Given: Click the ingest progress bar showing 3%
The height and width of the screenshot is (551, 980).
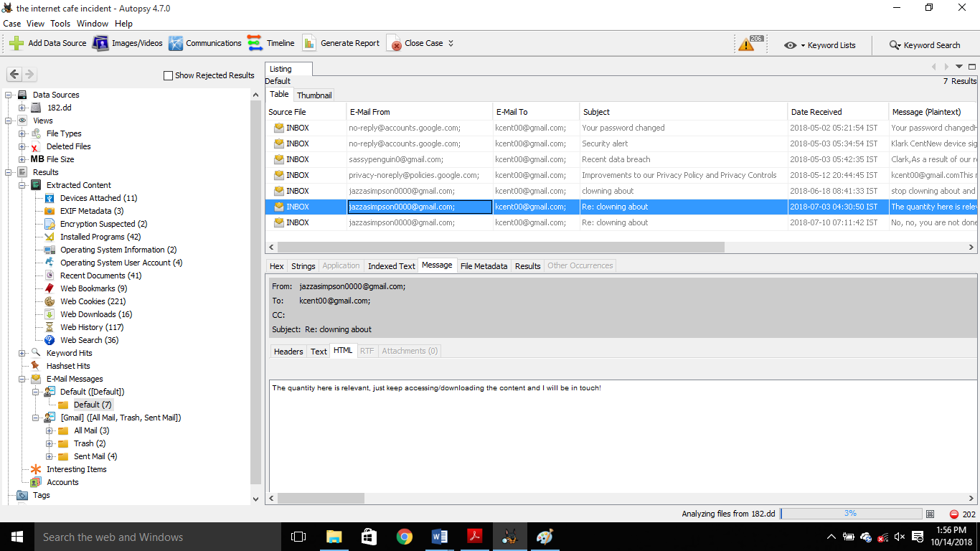Looking at the screenshot, I should point(850,514).
